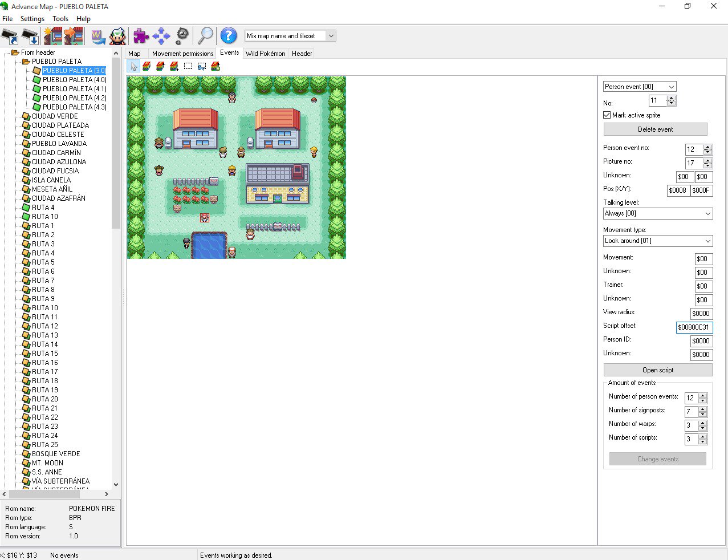Open the Tools menu
Viewport: 728px width, 560px height.
tap(60, 19)
